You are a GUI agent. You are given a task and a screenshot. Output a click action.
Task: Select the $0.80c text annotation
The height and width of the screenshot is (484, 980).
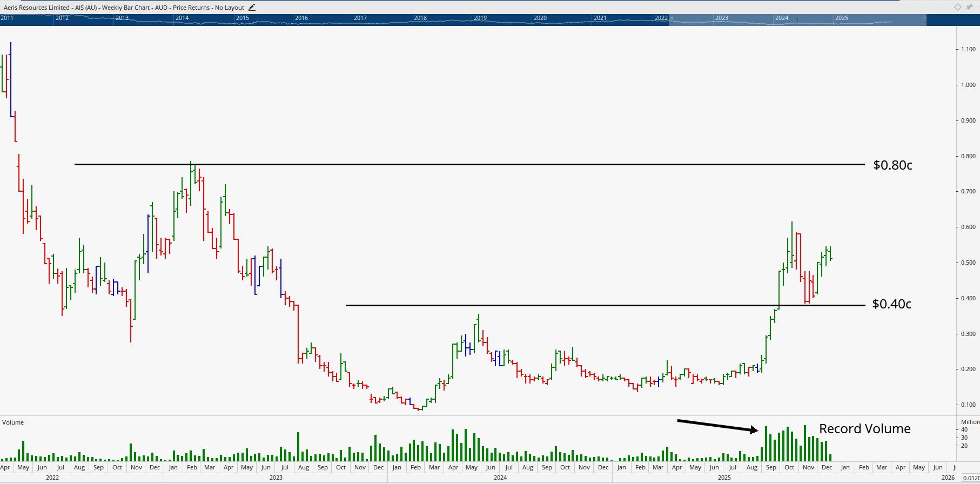click(x=892, y=165)
